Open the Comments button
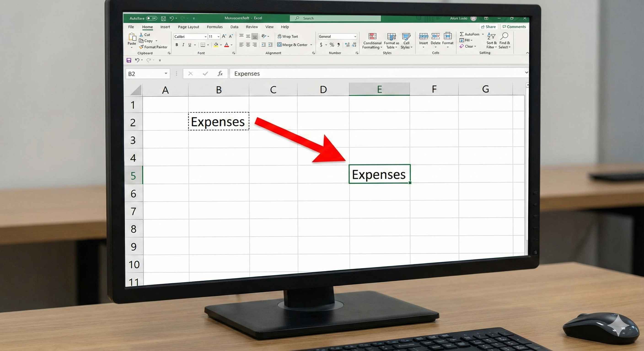The height and width of the screenshot is (351, 644). pos(514,27)
